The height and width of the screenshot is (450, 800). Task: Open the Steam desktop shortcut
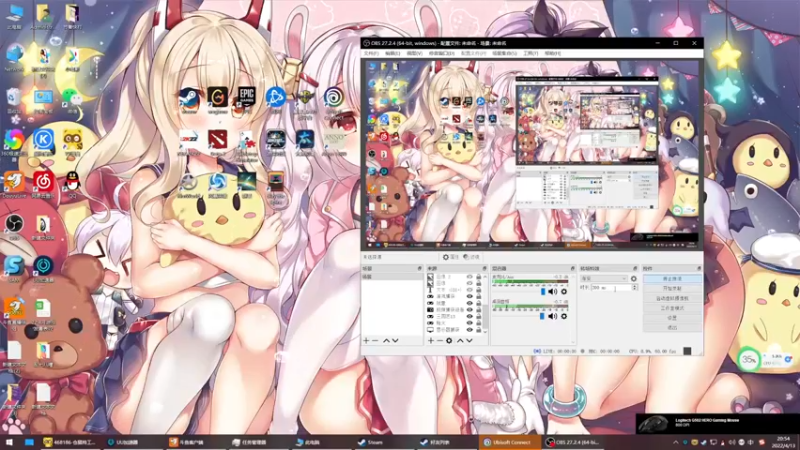click(189, 99)
